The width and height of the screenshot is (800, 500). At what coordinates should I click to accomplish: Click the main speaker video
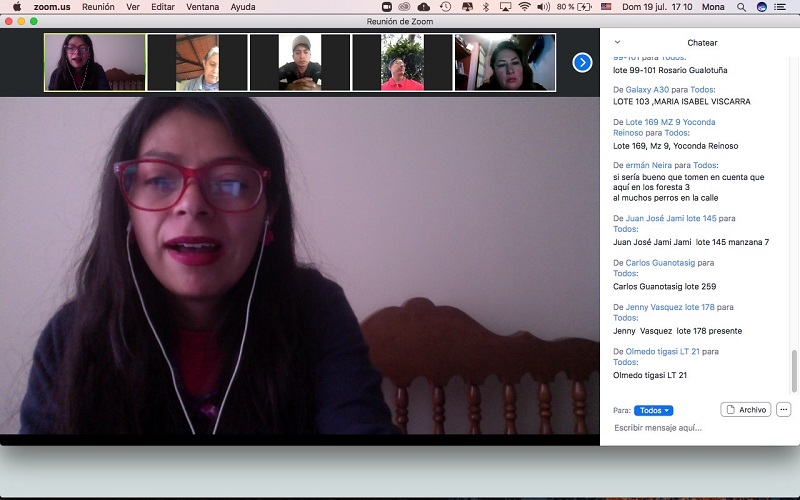(299, 265)
